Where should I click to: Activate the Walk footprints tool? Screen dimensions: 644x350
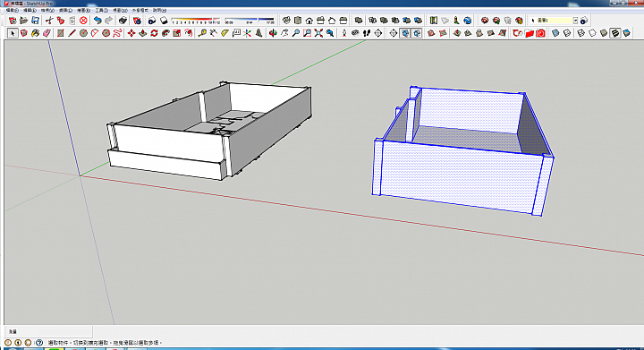coord(367,33)
